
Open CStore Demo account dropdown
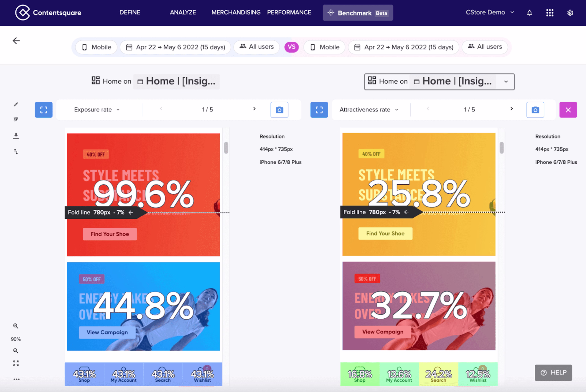pyautogui.click(x=490, y=12)
